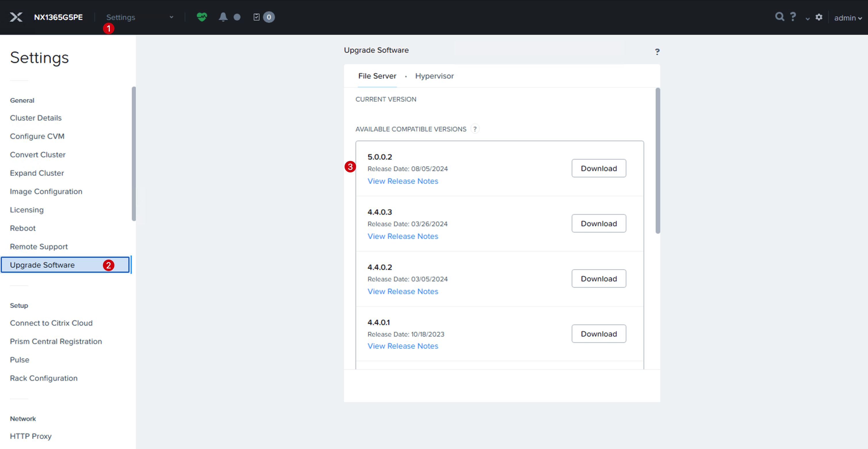Open the green cluster health heart icon

pyautogui.click(x=202, y=17)
